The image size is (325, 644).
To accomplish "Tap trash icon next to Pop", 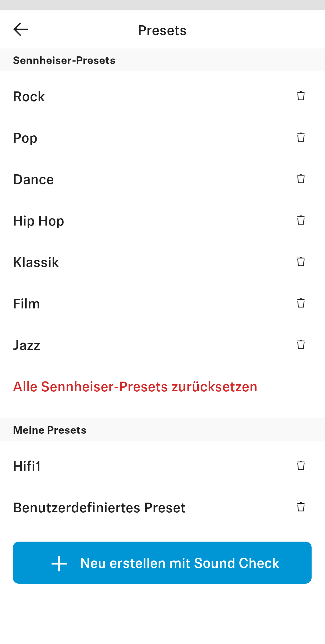I will pos(301,137).
